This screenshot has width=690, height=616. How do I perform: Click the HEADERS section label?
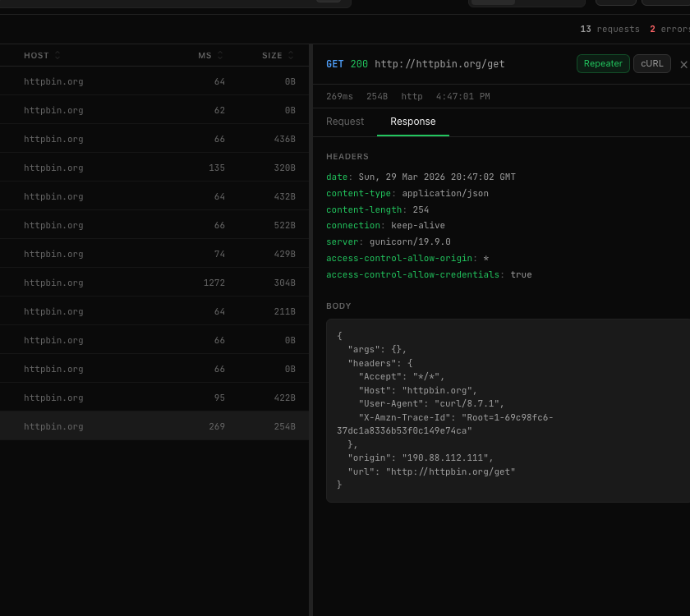pos(347,157)
